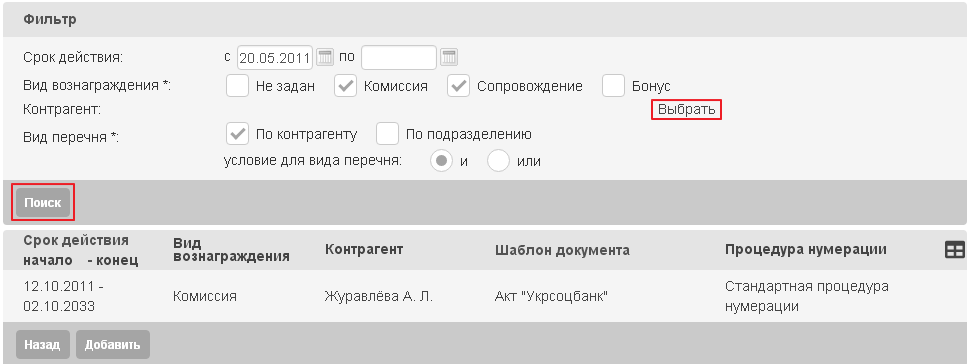Click 'Комиссия' cell in results row
Viewport: 969px width, 364px height.
click(x=205, y=297)
